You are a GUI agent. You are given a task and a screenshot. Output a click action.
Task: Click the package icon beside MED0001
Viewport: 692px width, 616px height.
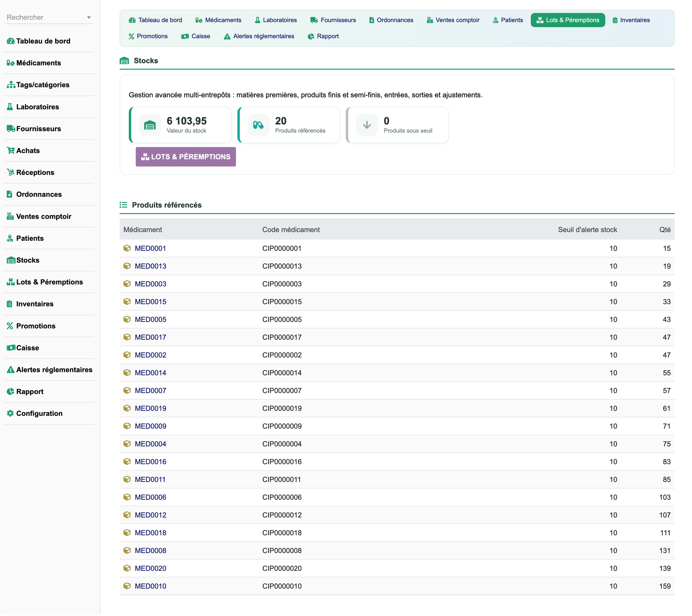[x=127, y=249]
